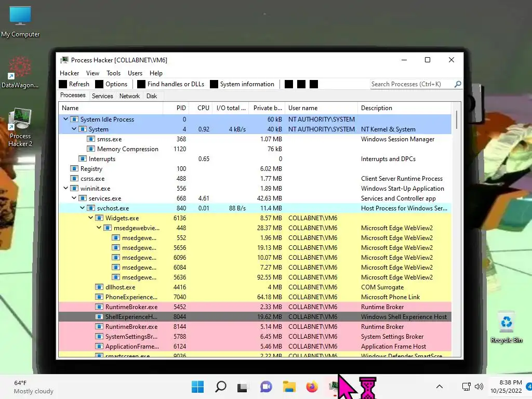532x399 pixels.
Task: Click the dllhost.exe process icon
Action: (x=99, y=287)
